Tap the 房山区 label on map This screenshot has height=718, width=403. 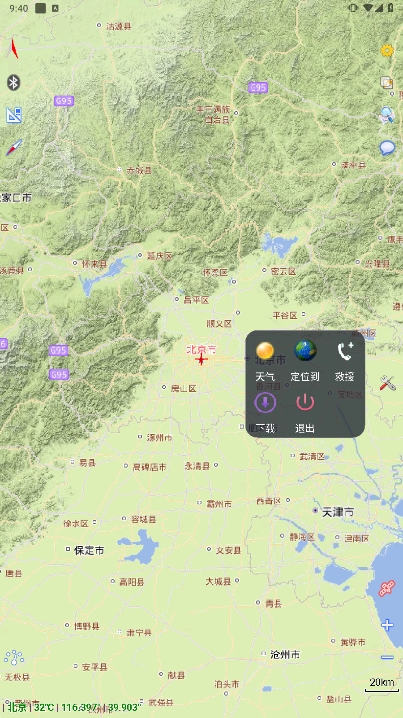[x=183, y=388]
